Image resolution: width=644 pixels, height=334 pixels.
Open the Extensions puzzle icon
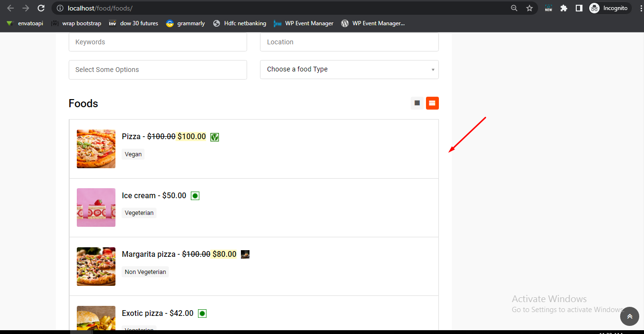click(564, 8)
